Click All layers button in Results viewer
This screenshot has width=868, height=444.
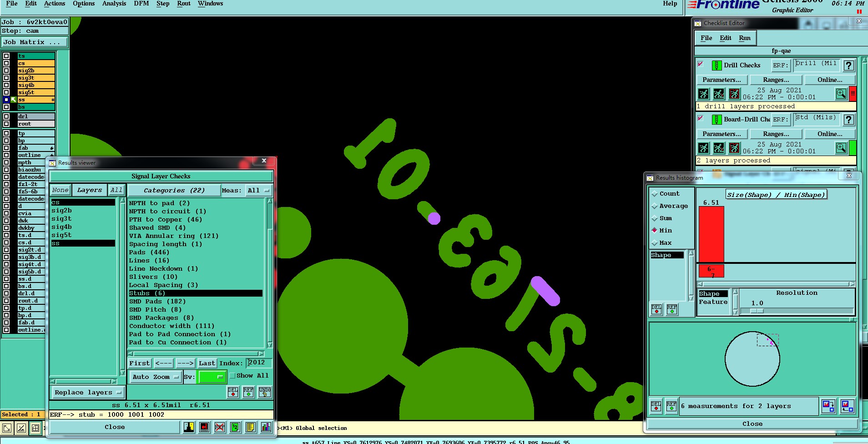pos(116,190)
